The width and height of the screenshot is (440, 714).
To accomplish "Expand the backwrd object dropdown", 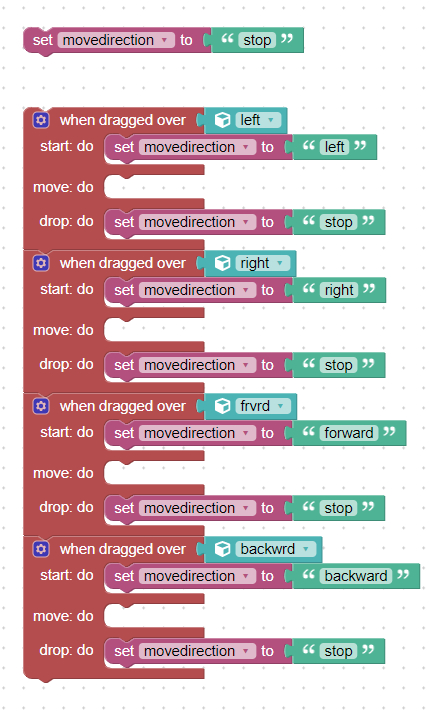I will pos(276,549).
